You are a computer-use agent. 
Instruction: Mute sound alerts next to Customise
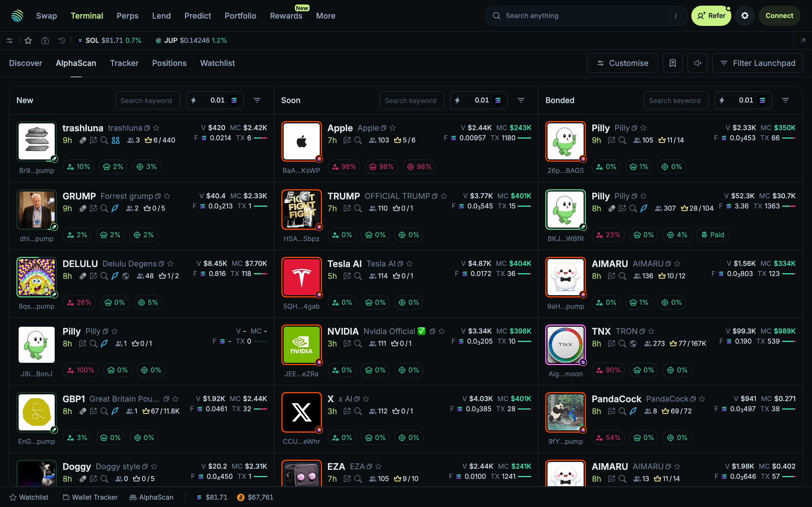698,63
